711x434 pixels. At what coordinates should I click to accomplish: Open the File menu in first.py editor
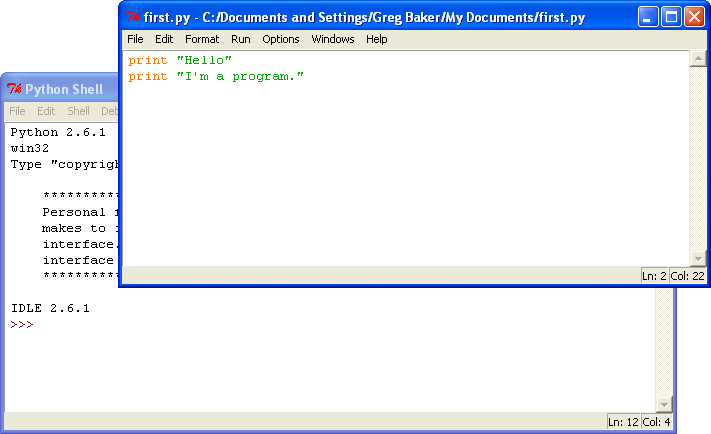point(135,39)
